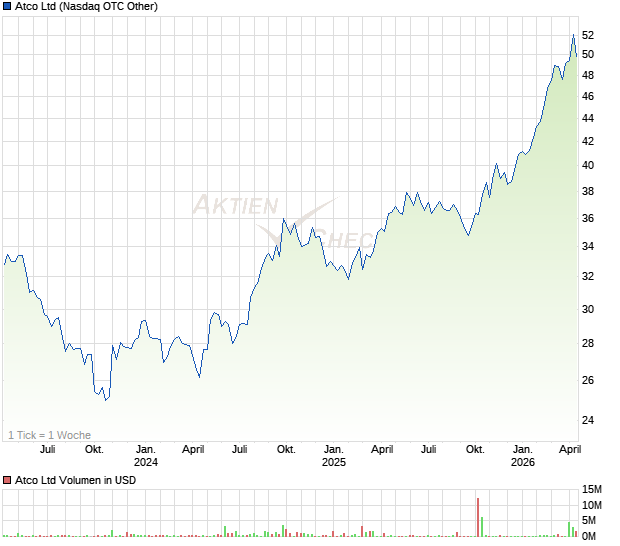The image size is (620, 546).
Task: Click the 28 price axis label
Action: pos(588,343)
